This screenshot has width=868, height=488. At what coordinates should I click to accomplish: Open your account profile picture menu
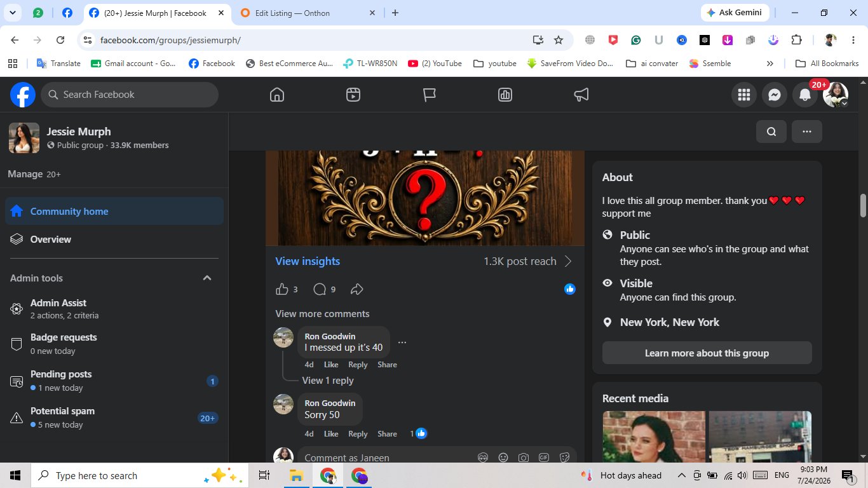click(x=835, y=95)
